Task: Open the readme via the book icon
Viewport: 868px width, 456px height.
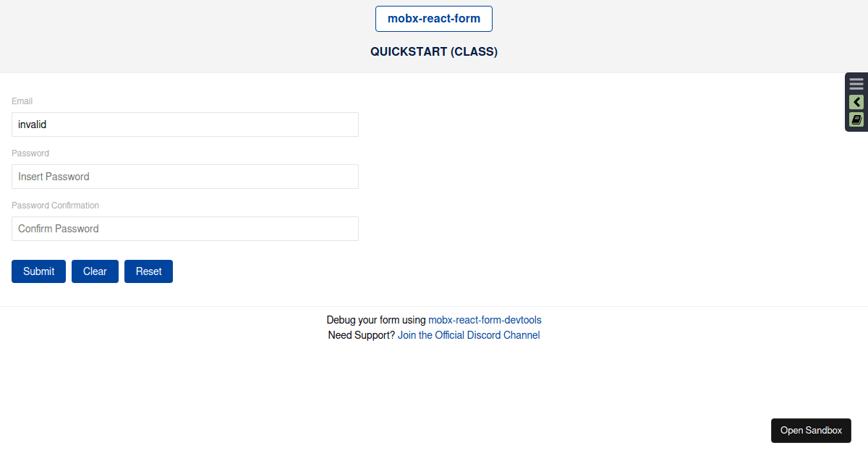Action: (856, 119)
